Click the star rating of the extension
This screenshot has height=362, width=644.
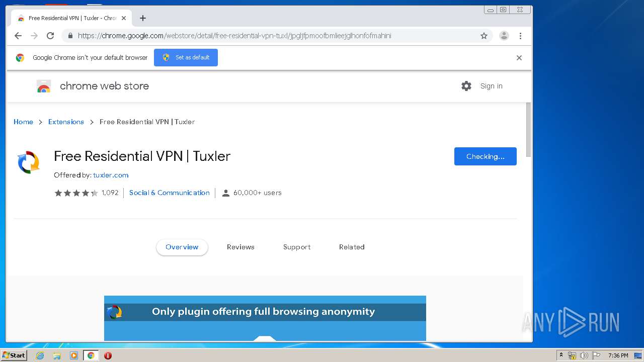click(x=76, y=193)
